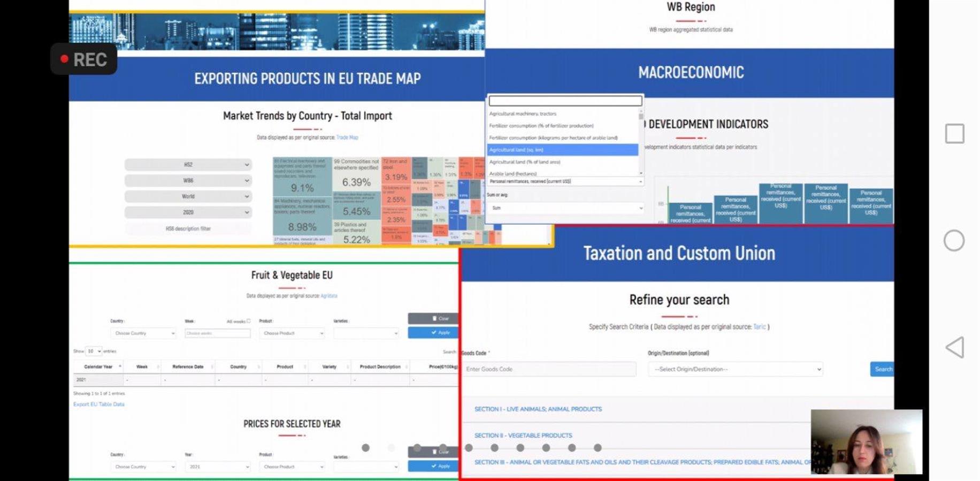Open the Taric source link

click(759, 327)
